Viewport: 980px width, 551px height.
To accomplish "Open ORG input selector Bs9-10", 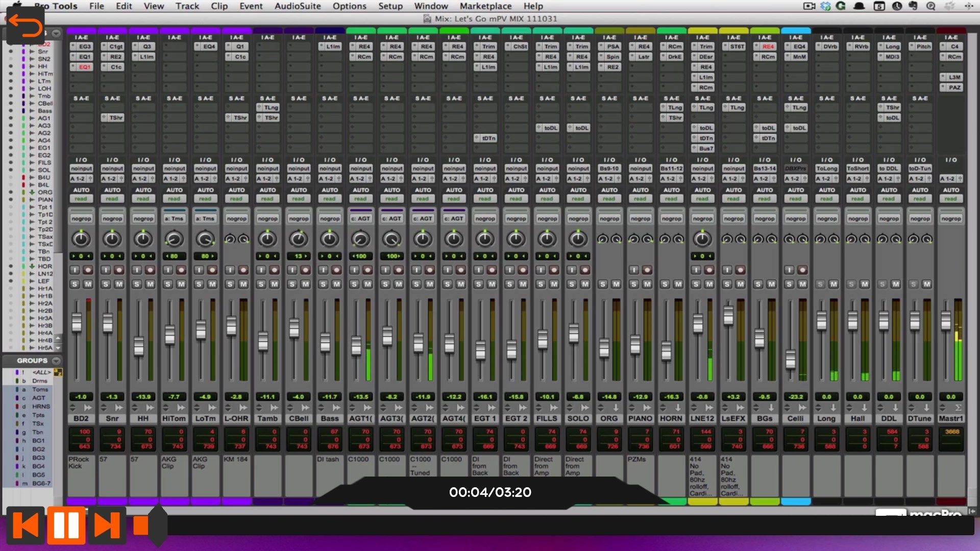I will pyautogui.click(x=609, y=168).
